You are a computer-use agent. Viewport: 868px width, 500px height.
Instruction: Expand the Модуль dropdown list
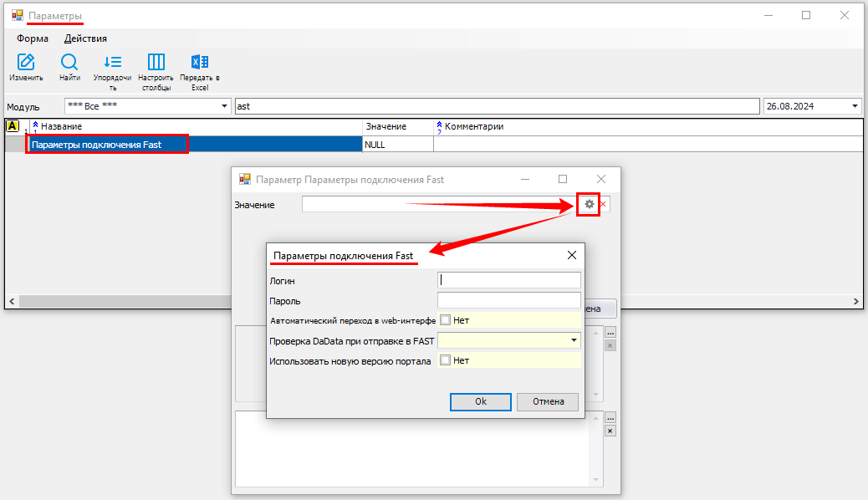pos(224,106)
